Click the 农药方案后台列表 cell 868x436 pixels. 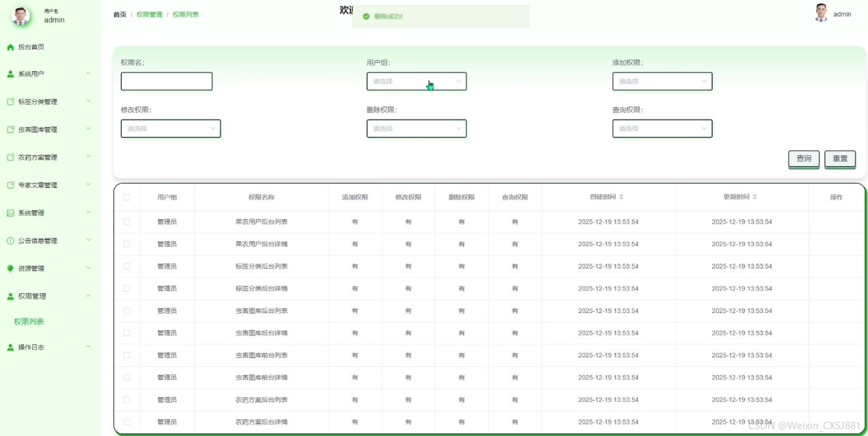click(261, 400)
